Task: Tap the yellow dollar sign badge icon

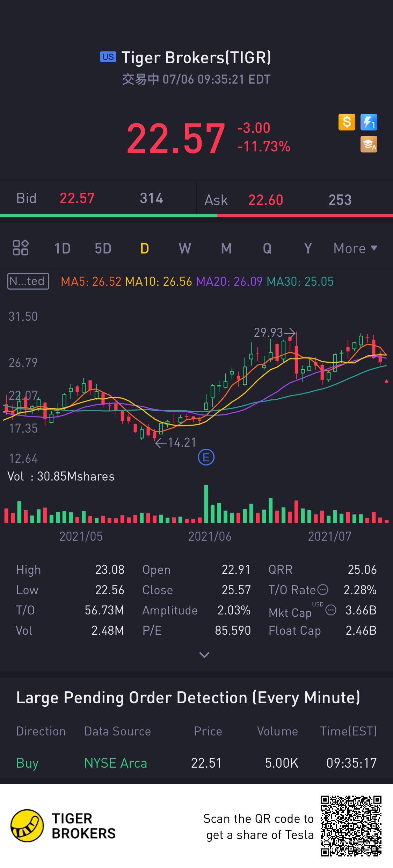Action: 347,122
